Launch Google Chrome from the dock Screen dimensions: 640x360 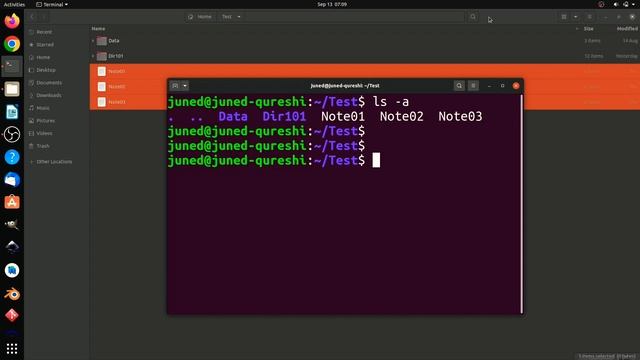pyautogui.click(x=12, y=44)
